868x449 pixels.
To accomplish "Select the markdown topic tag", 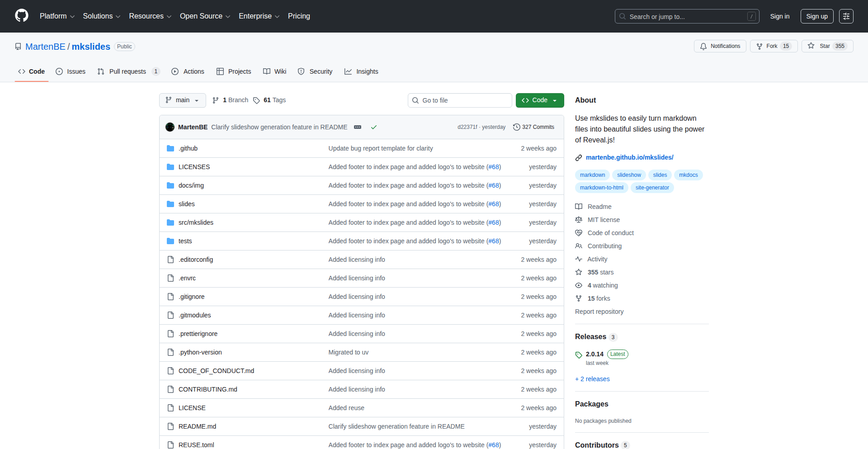I will tap(592, 175).
